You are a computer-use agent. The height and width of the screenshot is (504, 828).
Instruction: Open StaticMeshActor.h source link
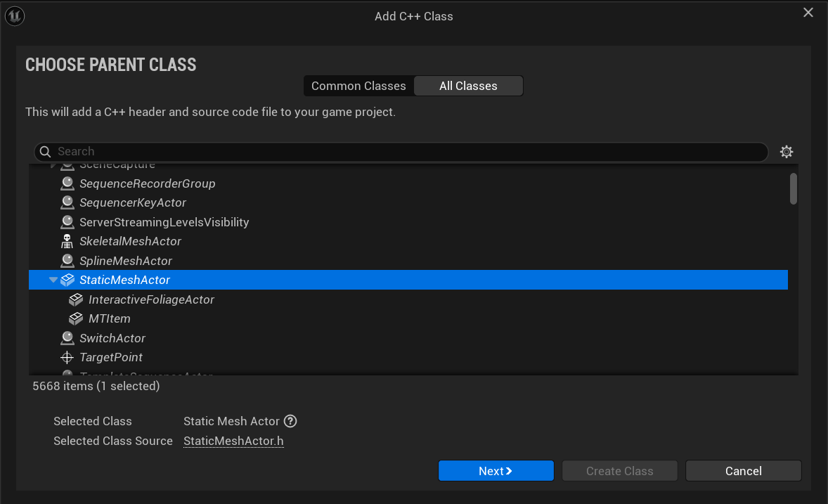tap(233, 441)
